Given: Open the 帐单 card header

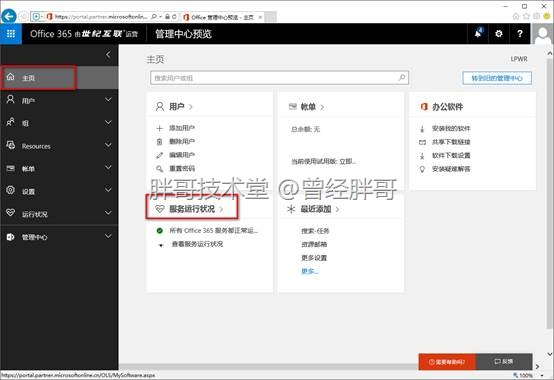Looking at the screenshot, I should [306, 107].
